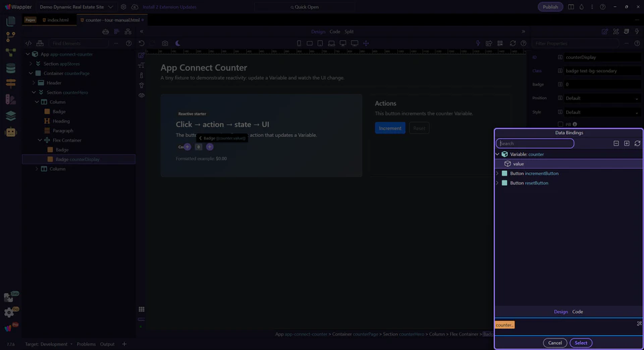Viewport: 644px width, 350px height.
Task: Expand all nodes in Data Bindings
Action: tap(627, 143)
